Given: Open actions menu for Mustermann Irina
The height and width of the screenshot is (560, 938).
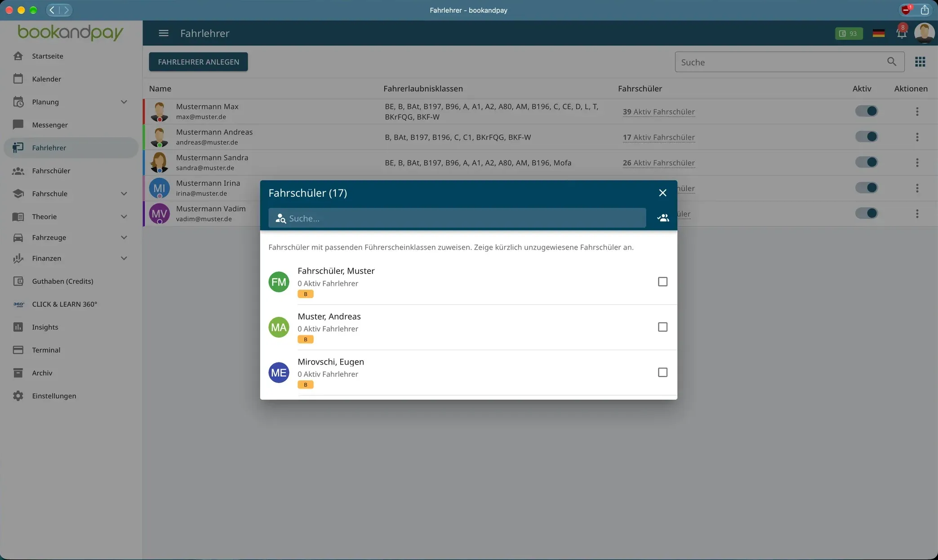Looking at the screenshot, I should pos(917,188).
